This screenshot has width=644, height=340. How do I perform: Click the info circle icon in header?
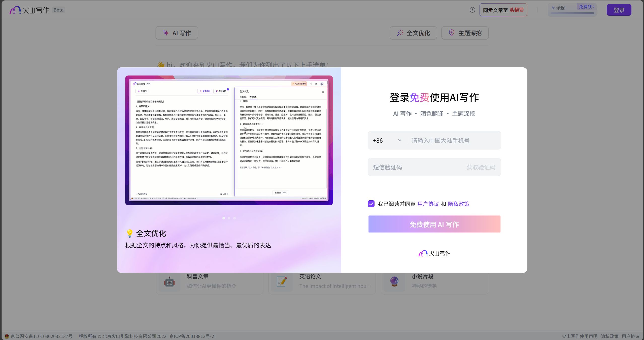[x=472, y=10]
